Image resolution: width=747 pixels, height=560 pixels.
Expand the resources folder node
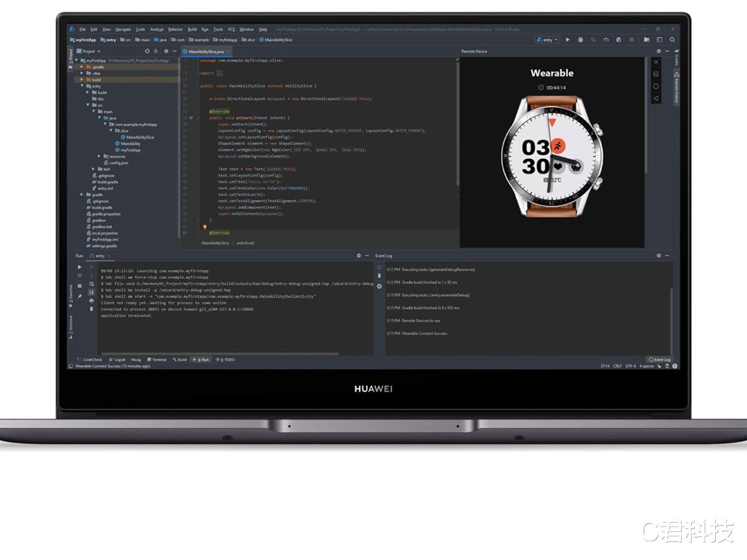(x=99, y=156)
